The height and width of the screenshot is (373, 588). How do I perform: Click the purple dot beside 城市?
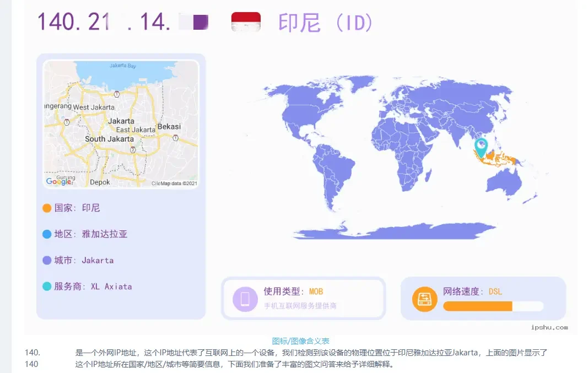point(47,260)
